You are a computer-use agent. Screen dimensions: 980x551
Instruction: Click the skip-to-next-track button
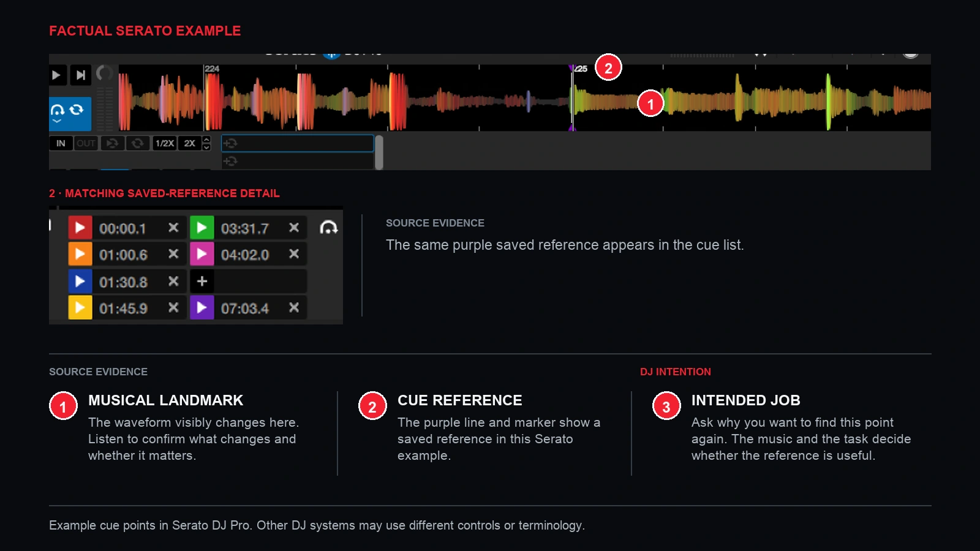pos(80,75)
